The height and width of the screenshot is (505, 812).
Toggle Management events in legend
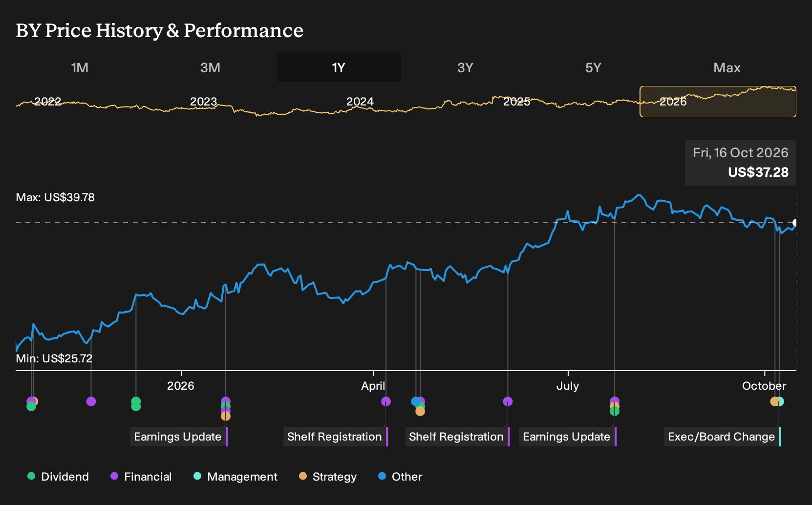point(235,477)
